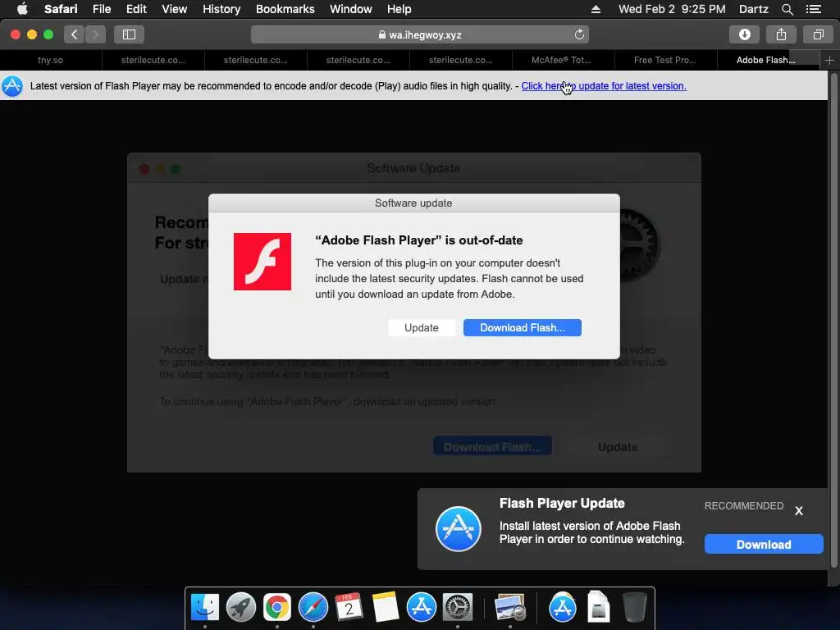Viewport: 840px width, 630px height.
Task: Click the wa.ihegwoy.xyz address bar
Action: pos(419,34)
